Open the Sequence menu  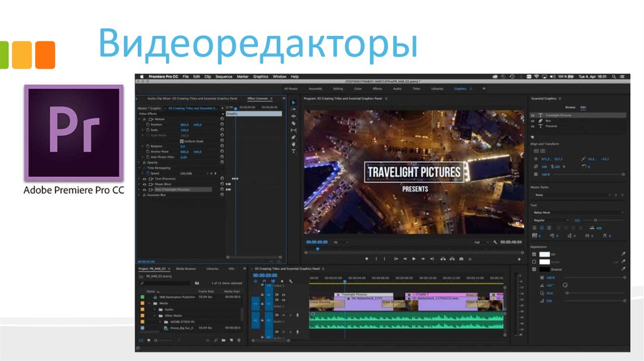[223, 76]
